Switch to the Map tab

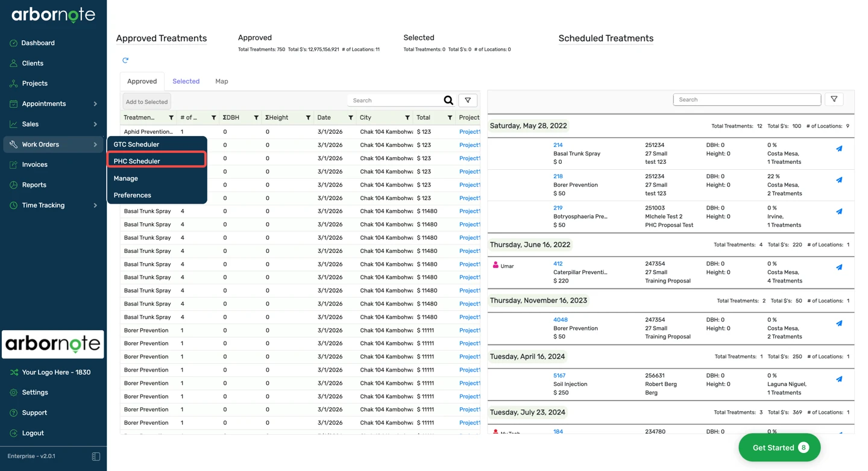point(222,81)
